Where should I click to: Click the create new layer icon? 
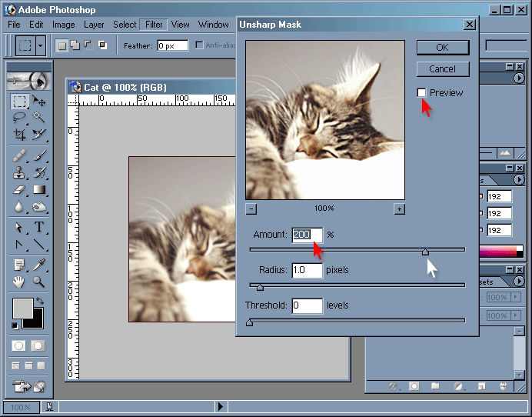click(482, 386)
